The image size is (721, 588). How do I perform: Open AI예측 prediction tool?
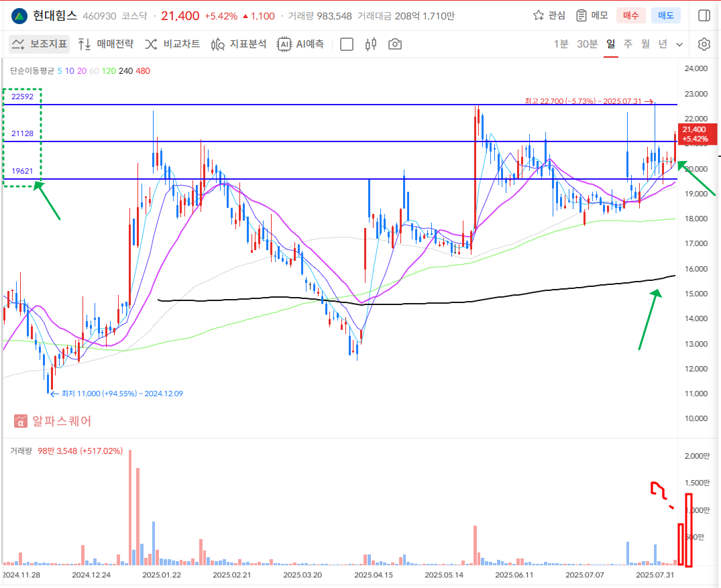[300, 44]
